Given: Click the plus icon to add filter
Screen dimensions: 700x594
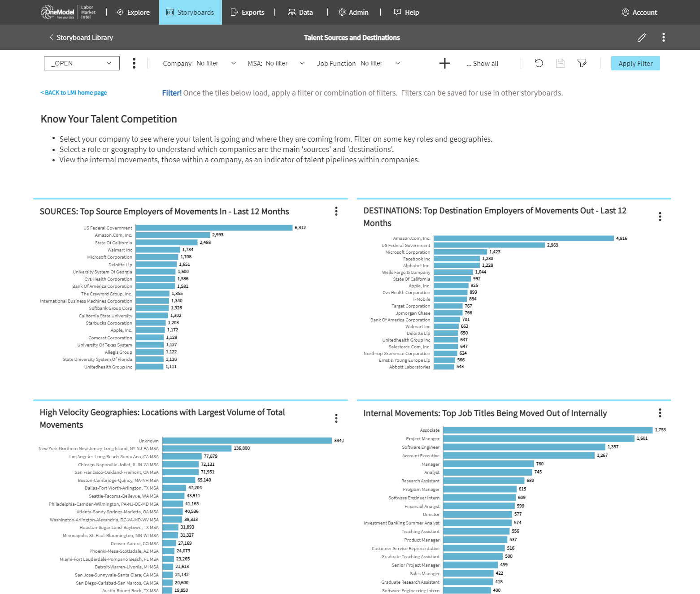Looking at the screenshot, I should pyautogui.click(x=444, y=63).
